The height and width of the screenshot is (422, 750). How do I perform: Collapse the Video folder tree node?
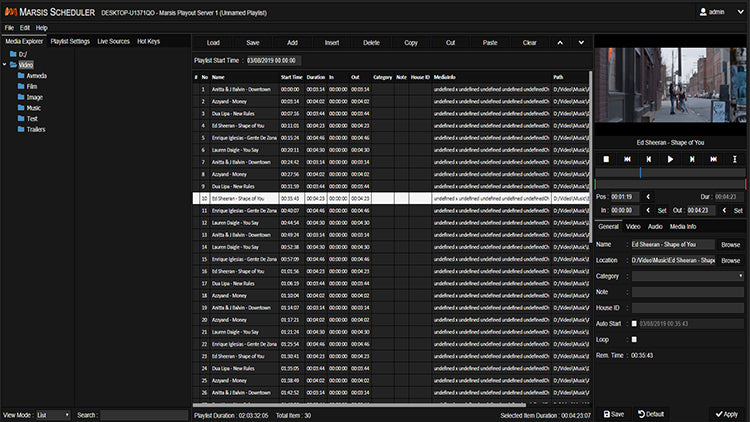click(x=5, y=65)
